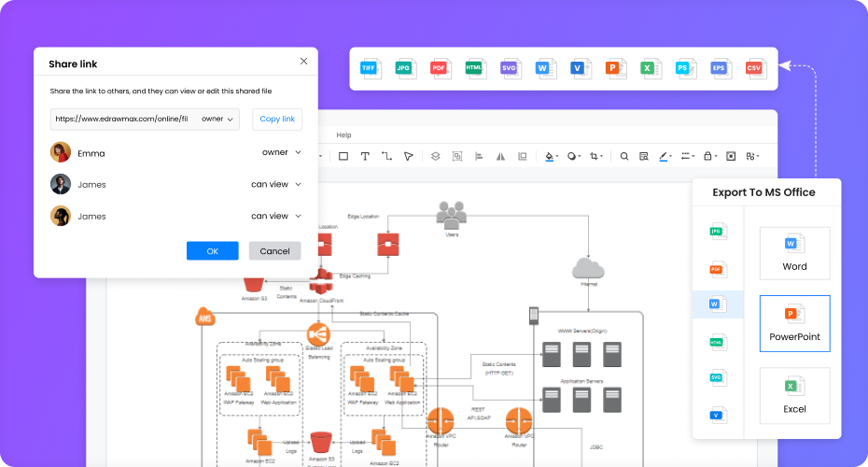
Task: Click the CSV export format icon
Action: coord(753,68)
